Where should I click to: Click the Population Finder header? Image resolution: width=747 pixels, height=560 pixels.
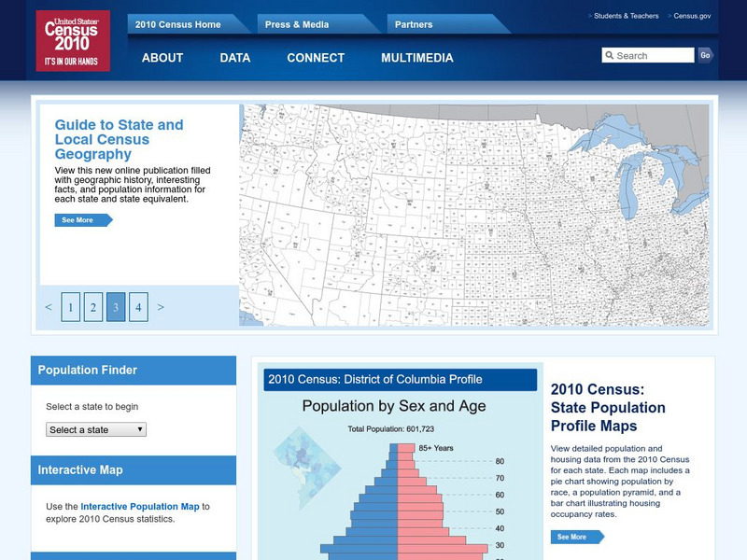coord(134,370)
